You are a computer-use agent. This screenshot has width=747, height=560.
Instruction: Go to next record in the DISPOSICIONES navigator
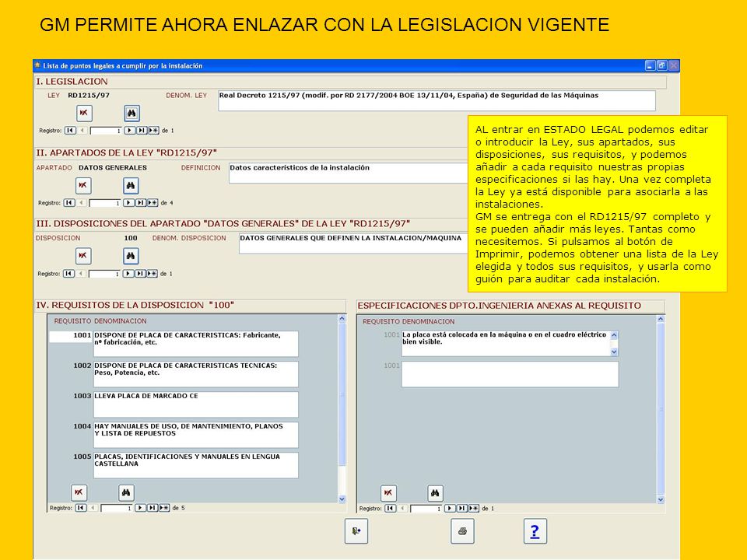tap(128, 273)
